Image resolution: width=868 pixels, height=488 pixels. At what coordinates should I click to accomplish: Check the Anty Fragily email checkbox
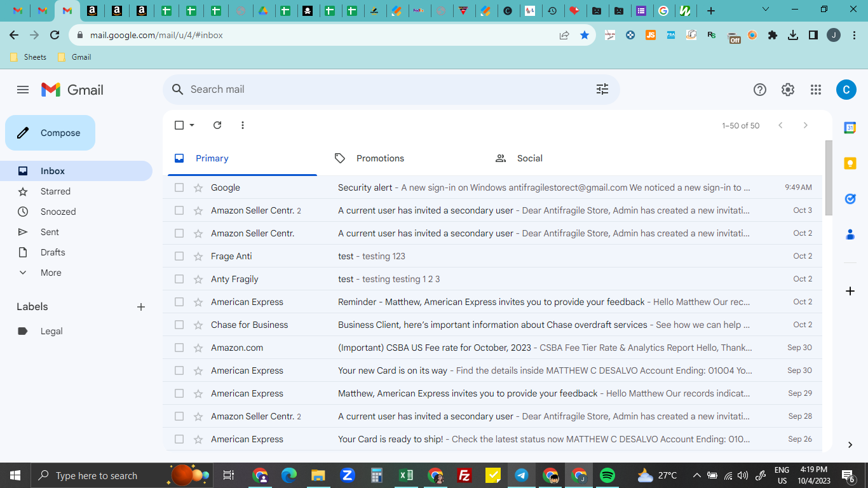[179, 279]
